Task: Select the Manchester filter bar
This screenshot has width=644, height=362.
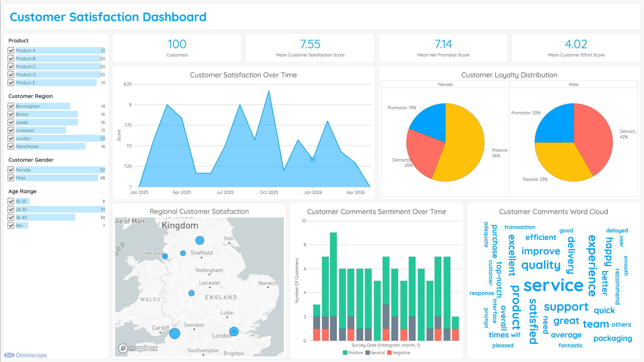Action: coord(50,147)
